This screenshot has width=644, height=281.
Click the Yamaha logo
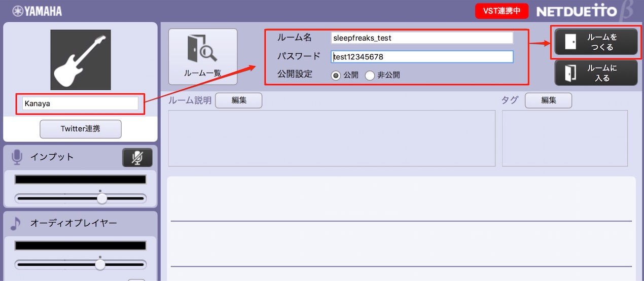(x=37, y=11)
